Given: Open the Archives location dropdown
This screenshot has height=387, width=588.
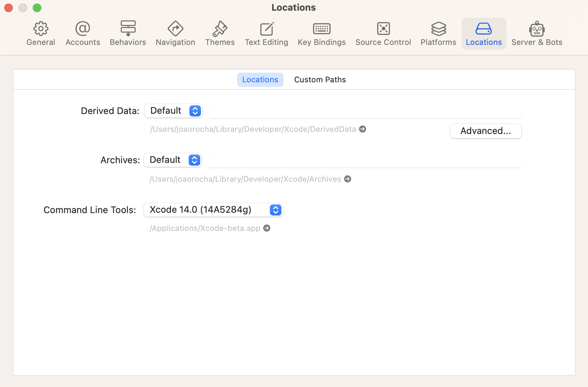Looking at the screenshot, I should pos(172,160).
